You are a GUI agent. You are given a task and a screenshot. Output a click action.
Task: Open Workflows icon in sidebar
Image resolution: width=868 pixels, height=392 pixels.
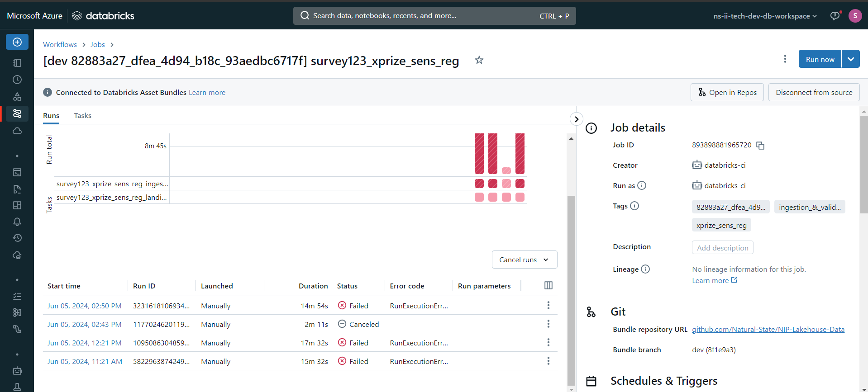(x=17, y=113)
